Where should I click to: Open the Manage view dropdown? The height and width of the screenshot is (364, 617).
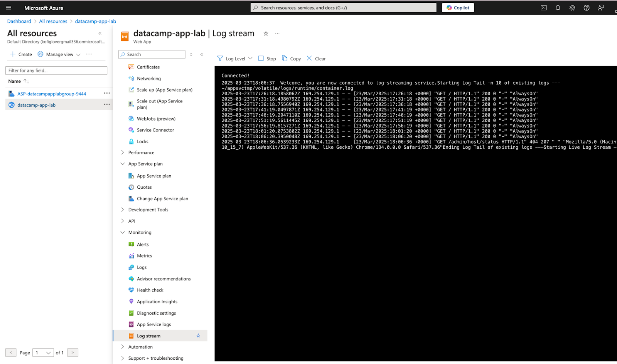59,54
